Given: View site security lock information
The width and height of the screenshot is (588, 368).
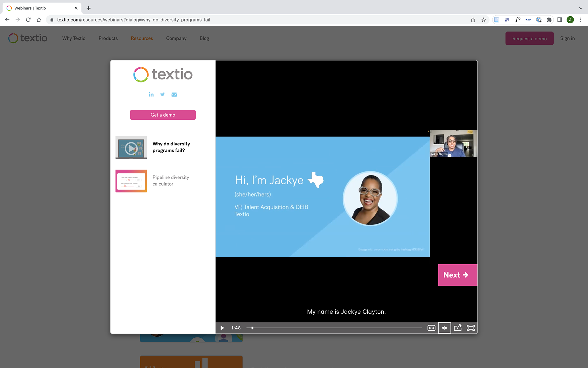Looking at the screenshot, I should (52, 20).
